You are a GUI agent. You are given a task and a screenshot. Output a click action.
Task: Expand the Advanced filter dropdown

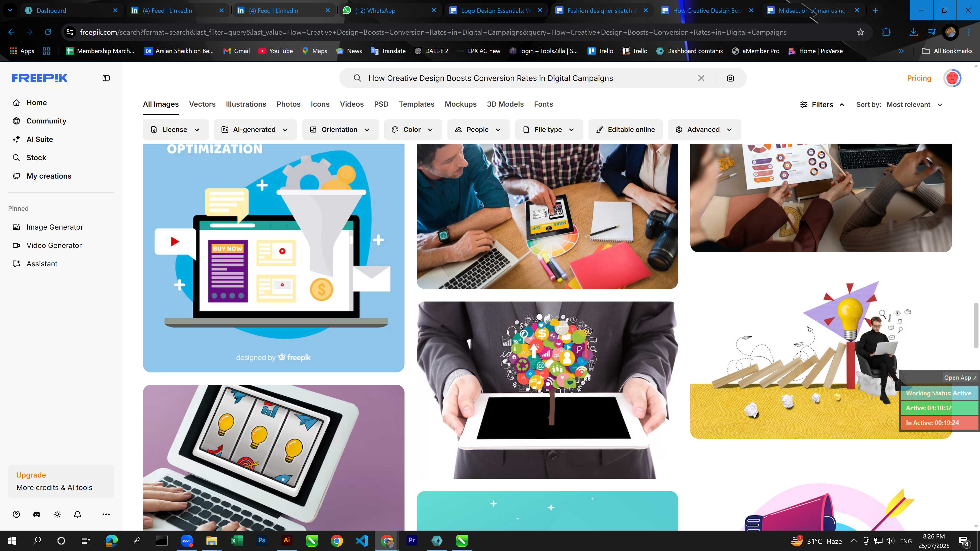tap(704, 130)
